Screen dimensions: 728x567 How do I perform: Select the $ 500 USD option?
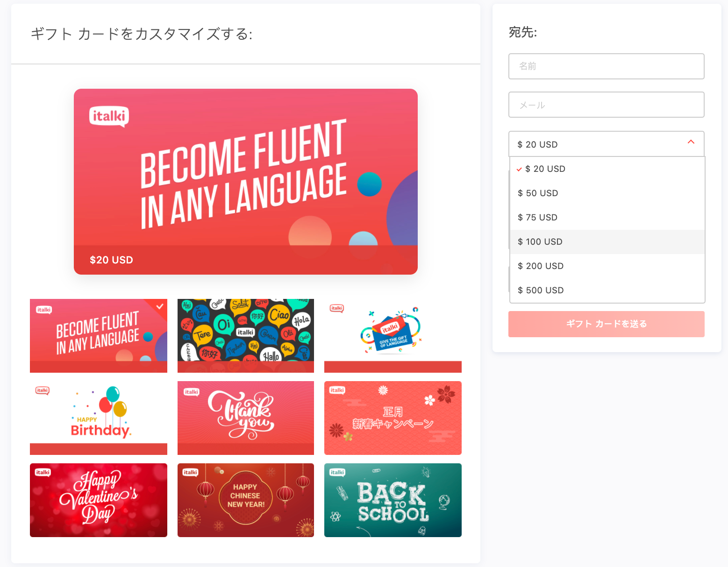(607, 291)
